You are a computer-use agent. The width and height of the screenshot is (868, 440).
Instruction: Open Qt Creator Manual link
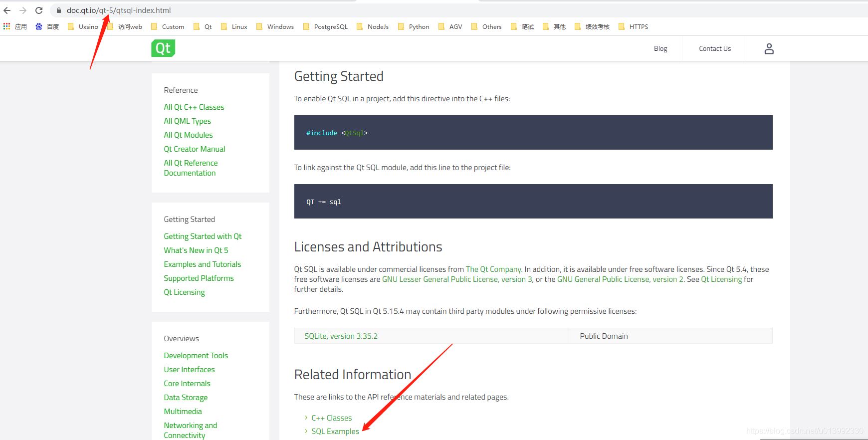pos(195,149)
